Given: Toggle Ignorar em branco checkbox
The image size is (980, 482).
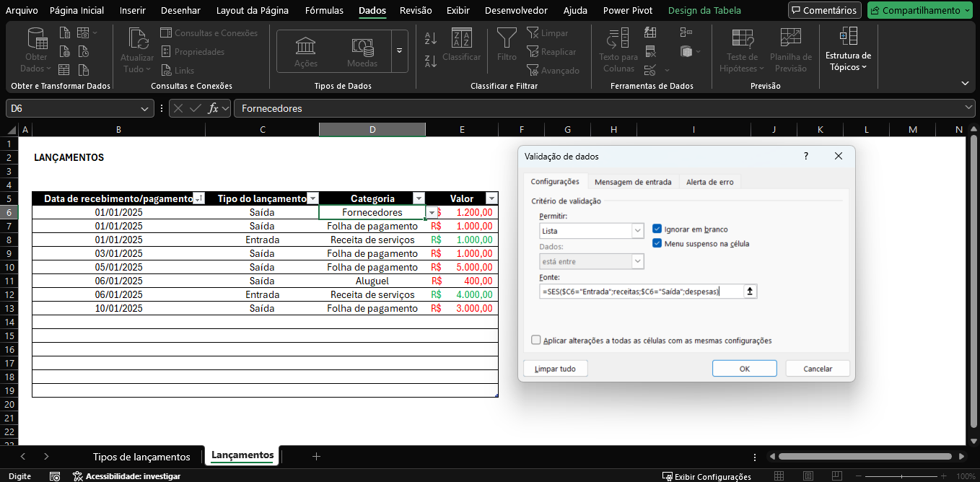Looking at the screenshot, I should [x=657, y=229].
